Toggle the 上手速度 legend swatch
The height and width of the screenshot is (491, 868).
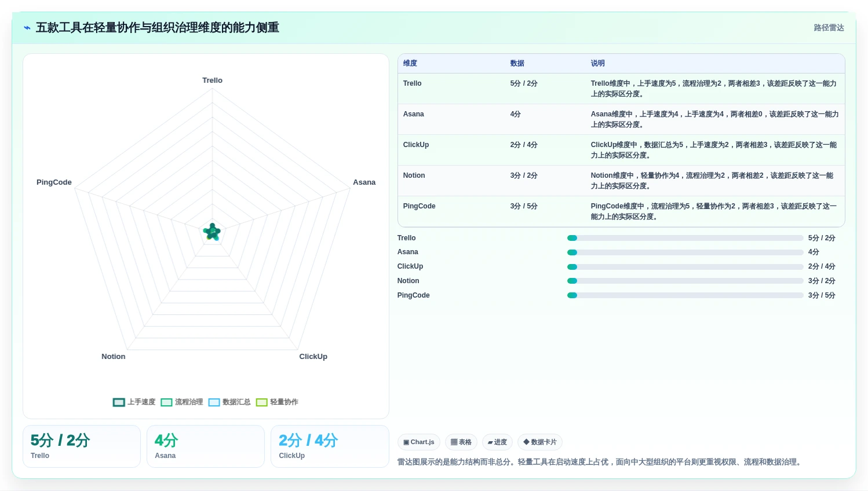119,402
